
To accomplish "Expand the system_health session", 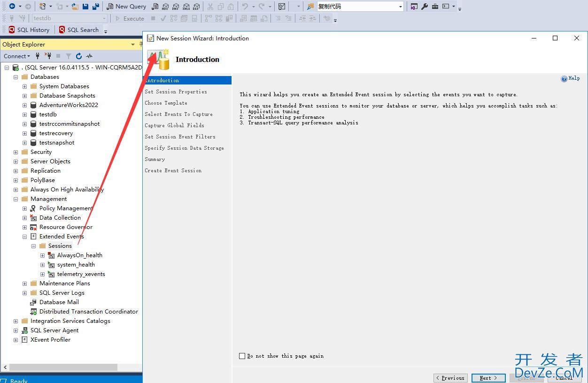I will pyautogui.click(x=43, y=265).
